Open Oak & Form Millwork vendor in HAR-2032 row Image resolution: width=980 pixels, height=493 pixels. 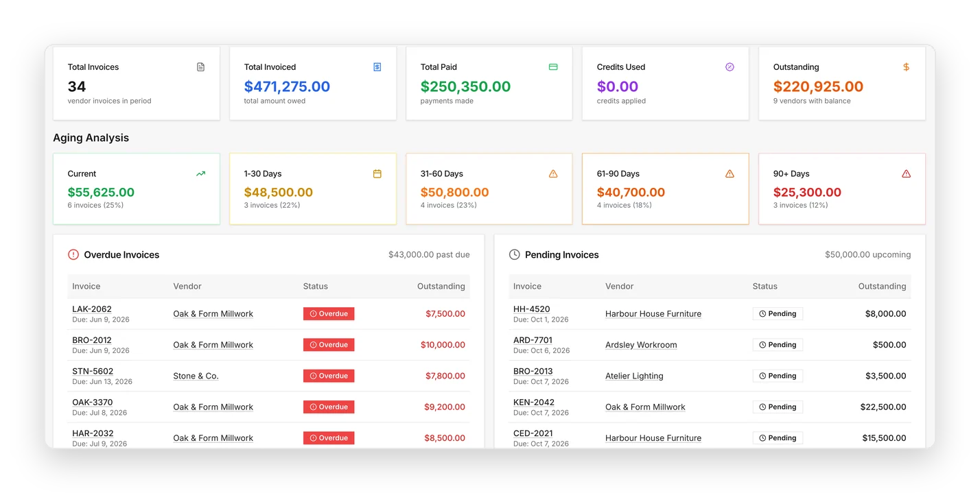point(213,438)
